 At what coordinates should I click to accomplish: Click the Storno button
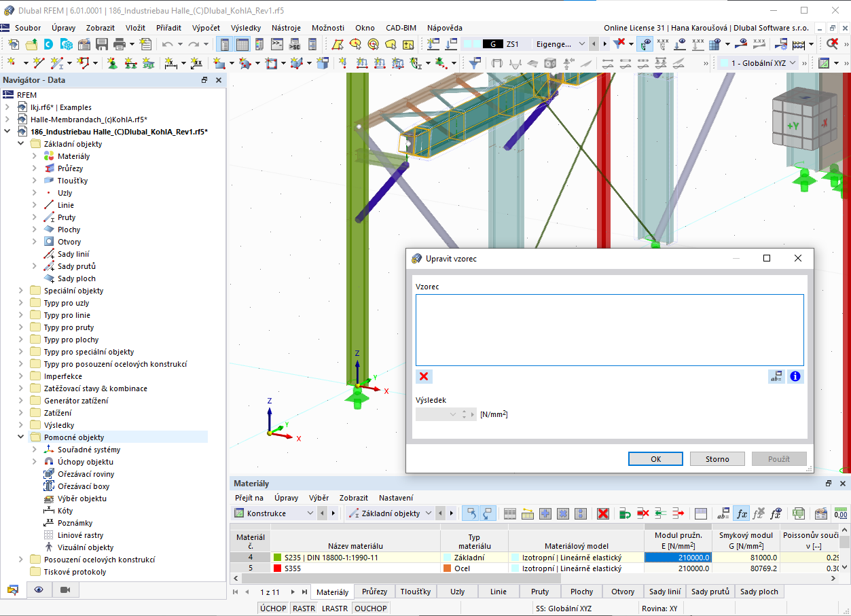[717, 459]
